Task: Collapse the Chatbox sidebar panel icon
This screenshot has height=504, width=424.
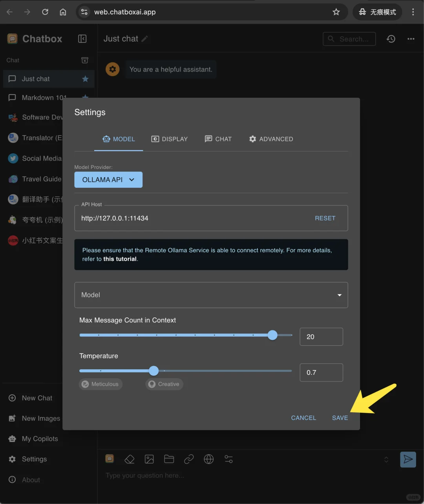Action: [x=82, y=38]
